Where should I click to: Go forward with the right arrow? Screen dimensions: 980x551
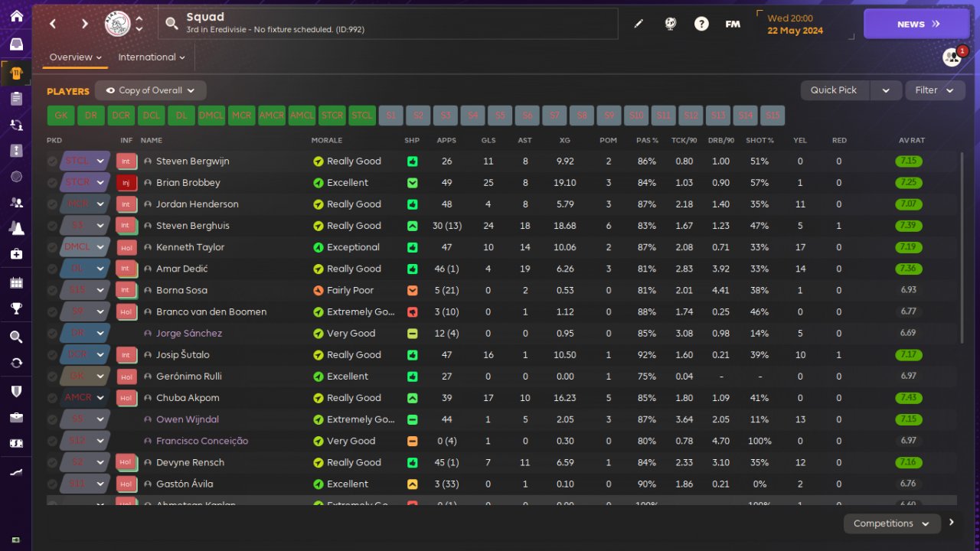click(84, 24)
